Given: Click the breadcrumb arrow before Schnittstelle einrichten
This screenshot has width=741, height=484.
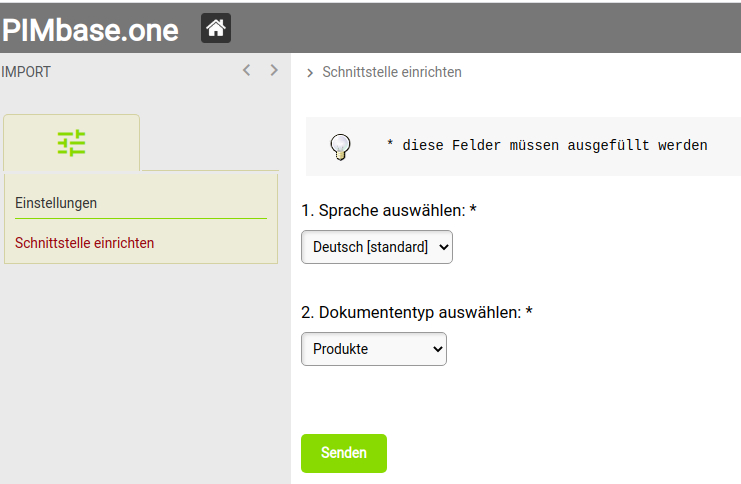Looking at the screenshot, I should tap(310, 73).
